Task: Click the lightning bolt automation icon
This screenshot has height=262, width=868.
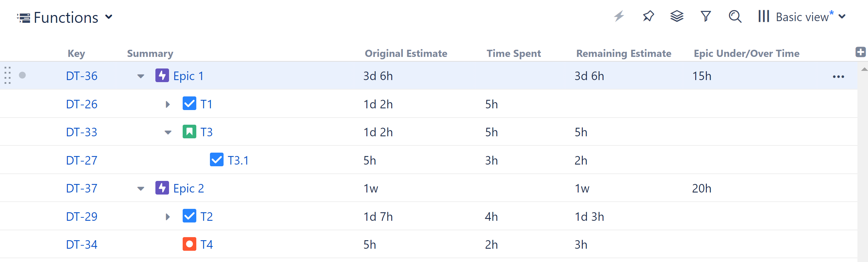Action: point(619,16)
